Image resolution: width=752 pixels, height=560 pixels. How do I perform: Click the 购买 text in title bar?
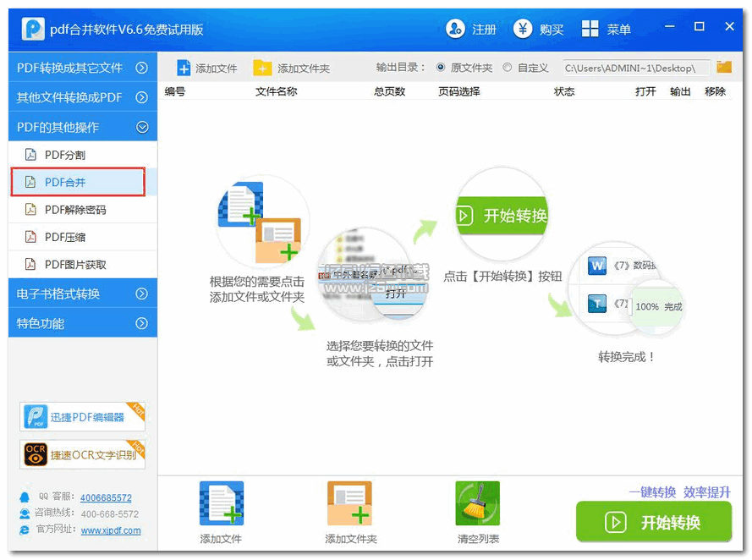552,30
